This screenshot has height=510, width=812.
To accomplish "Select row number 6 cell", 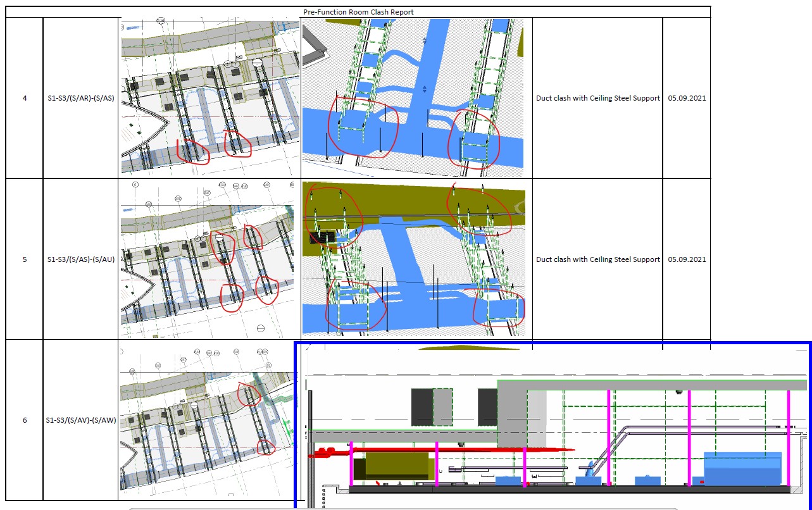I will point(25,420).
